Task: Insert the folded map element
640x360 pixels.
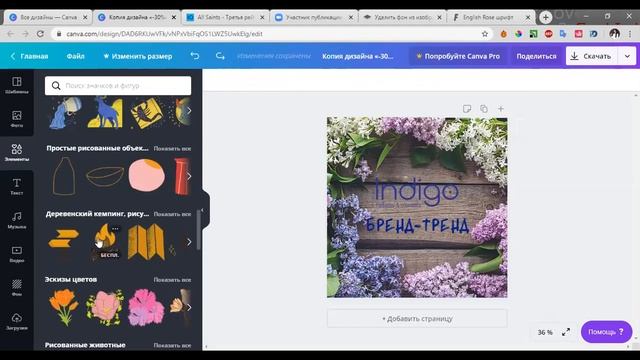Action: click(146, 242)
